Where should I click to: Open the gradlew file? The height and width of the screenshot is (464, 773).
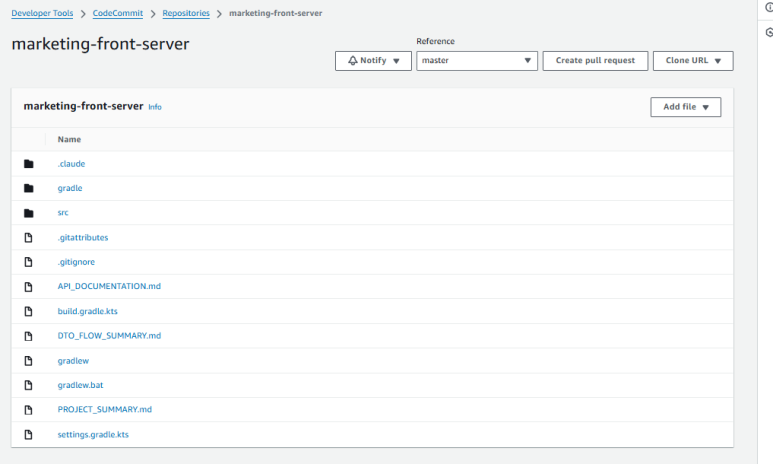[73, 360]
